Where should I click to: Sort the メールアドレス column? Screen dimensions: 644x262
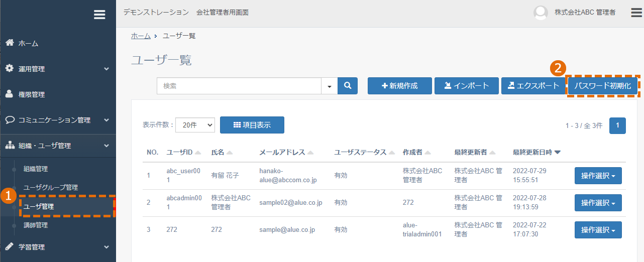coord(310,153)
